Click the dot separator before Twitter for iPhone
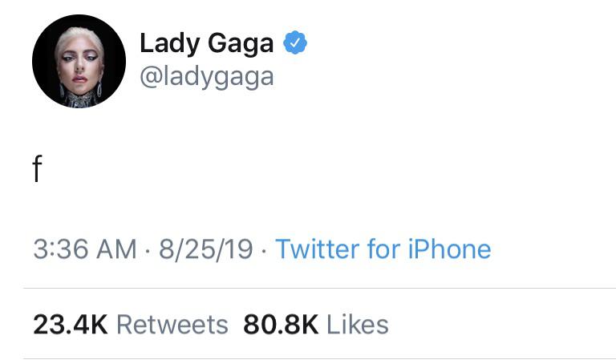 coord(264,251)
